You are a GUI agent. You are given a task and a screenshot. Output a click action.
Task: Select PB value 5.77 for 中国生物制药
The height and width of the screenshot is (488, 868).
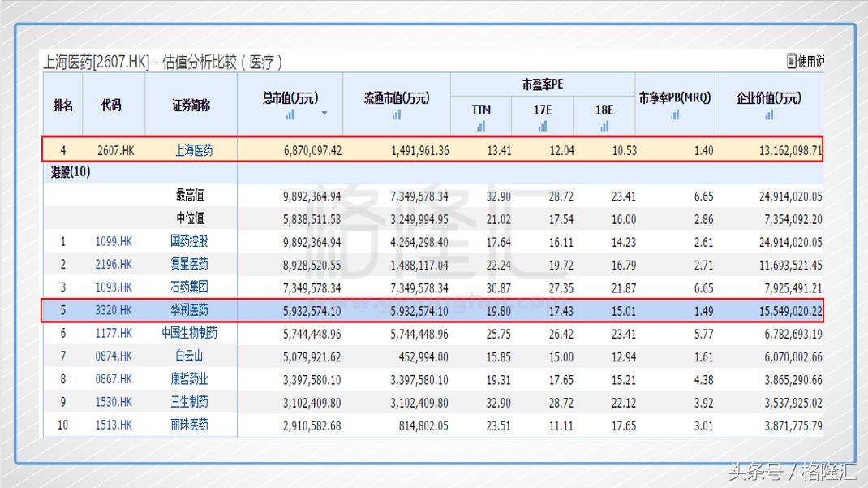[x=703, y=335]
